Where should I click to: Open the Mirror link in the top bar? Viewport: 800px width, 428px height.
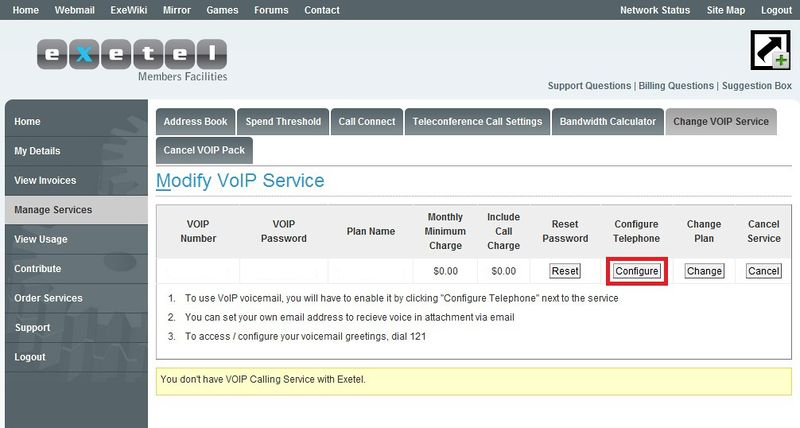coord(177,10)
